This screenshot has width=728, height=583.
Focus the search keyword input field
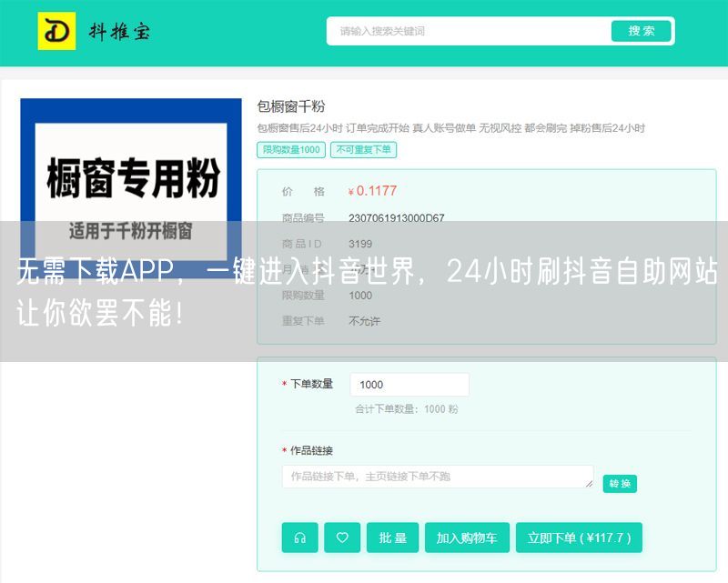pyautogui.click(x=469, y=31)
